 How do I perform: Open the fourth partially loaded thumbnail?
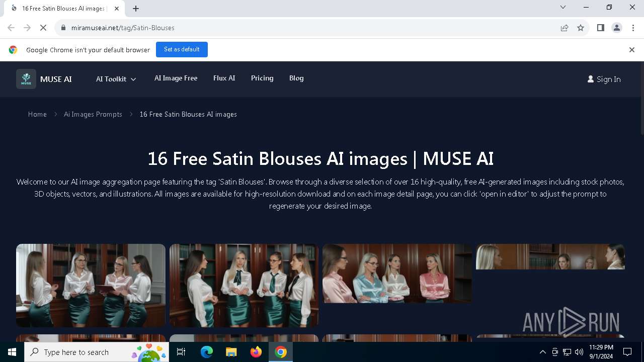tap(550, 257)
